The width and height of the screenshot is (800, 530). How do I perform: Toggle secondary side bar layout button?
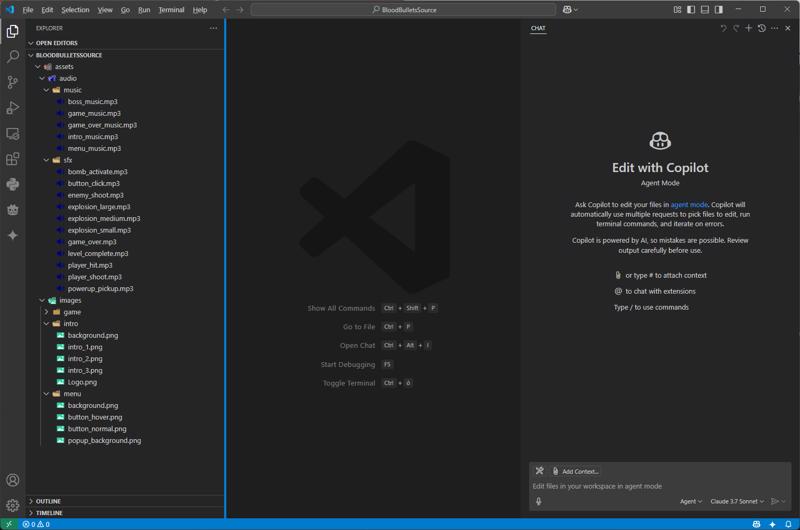(x=718, y=10)
